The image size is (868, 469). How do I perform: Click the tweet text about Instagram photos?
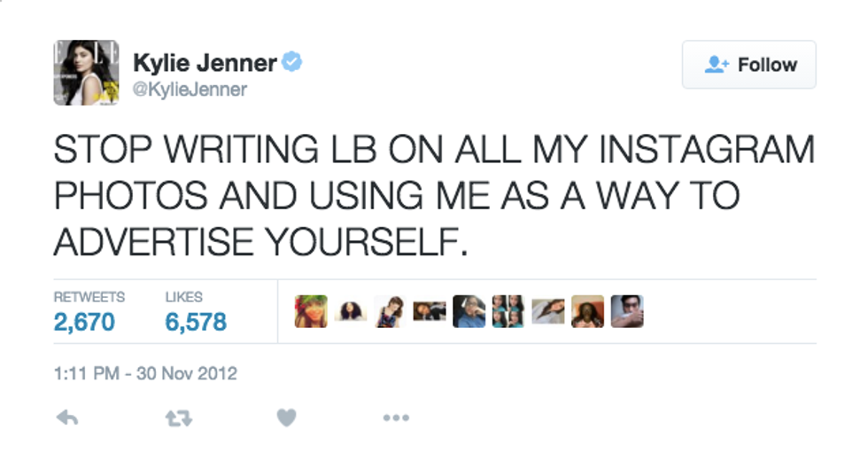pyautogui.click(x=434, y=195)
